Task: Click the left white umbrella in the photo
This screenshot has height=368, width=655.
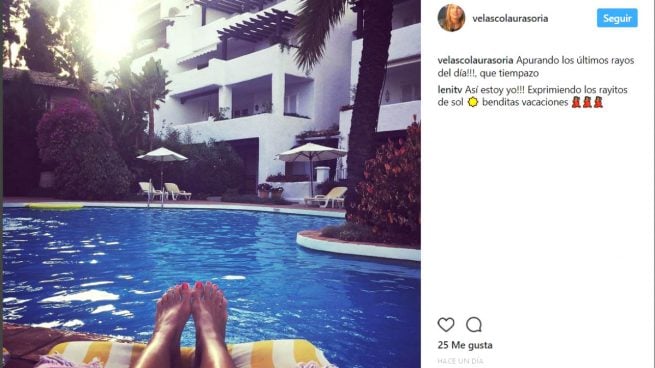Action: (x=162, y=155)
